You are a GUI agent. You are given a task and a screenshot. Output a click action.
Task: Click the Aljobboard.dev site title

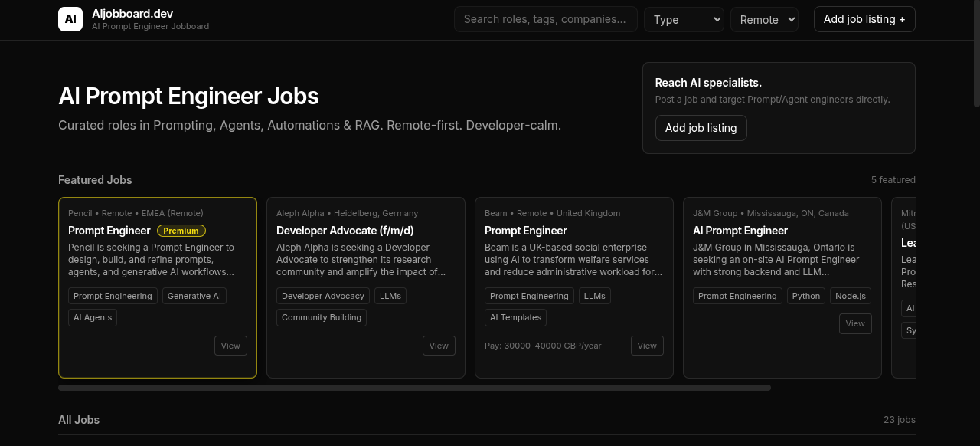(x=132, y=13)
